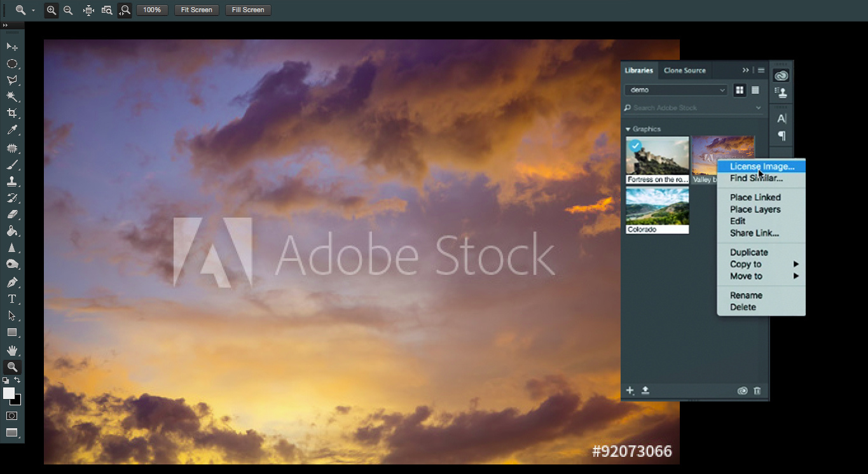Select the Paint Bucket tool
Screen dimensions: 868x474
click(11, 232)
